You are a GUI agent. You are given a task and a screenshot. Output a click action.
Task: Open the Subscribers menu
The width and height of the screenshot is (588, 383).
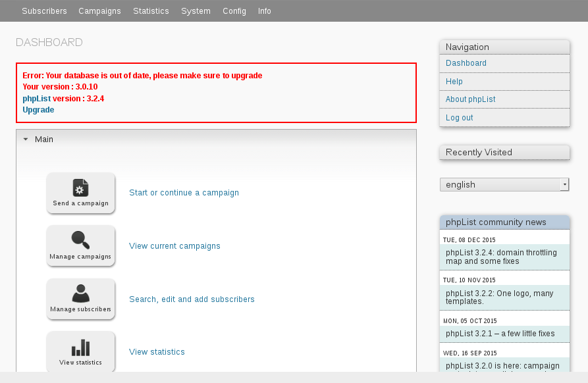coord(44,11)
